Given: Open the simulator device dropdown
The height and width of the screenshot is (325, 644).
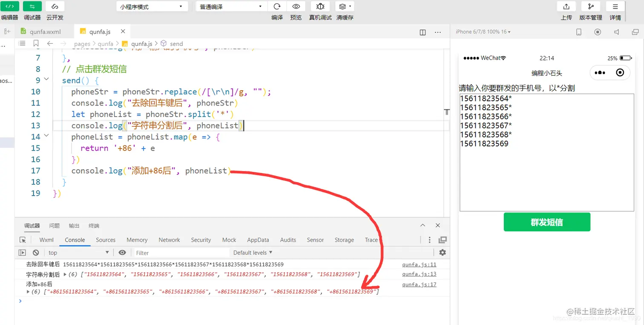Looking at the screenshot, I should click(483, 32).
